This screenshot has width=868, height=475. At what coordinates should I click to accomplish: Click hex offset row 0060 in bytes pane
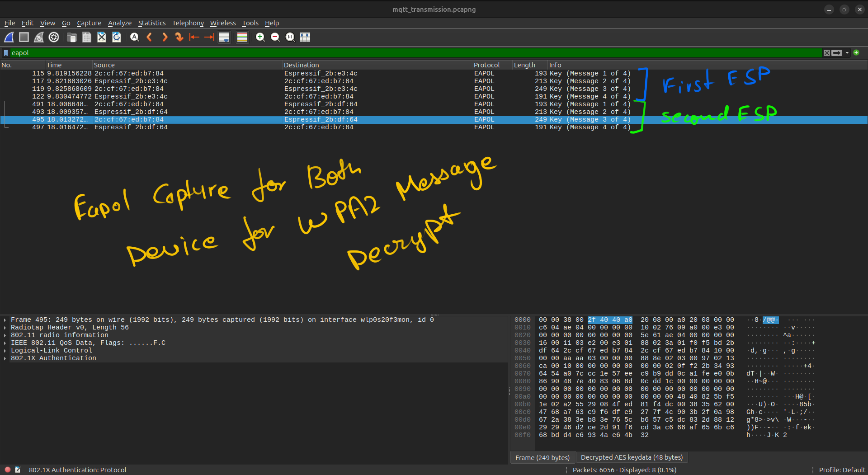(x=523, y=366)
